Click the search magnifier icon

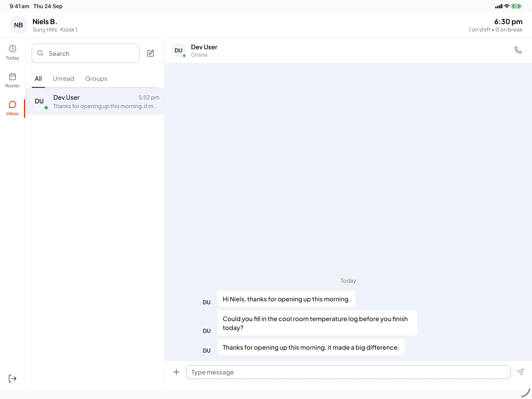point(40,53)
